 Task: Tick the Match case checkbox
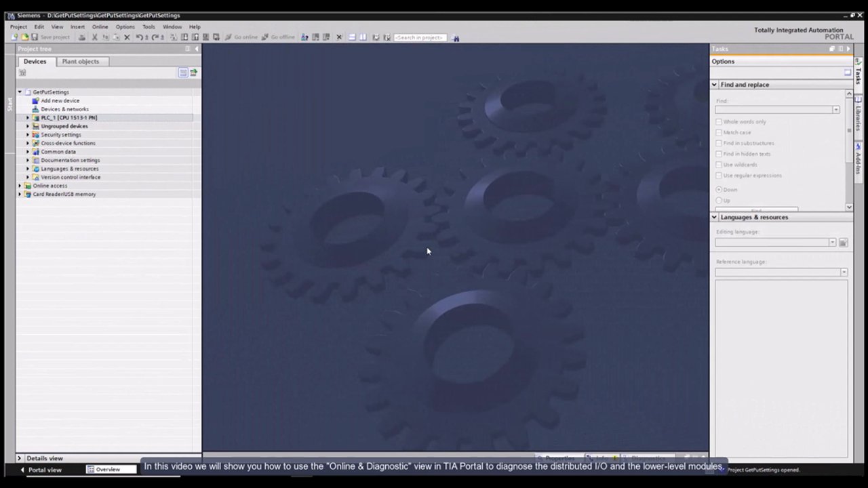click(719, 132)
